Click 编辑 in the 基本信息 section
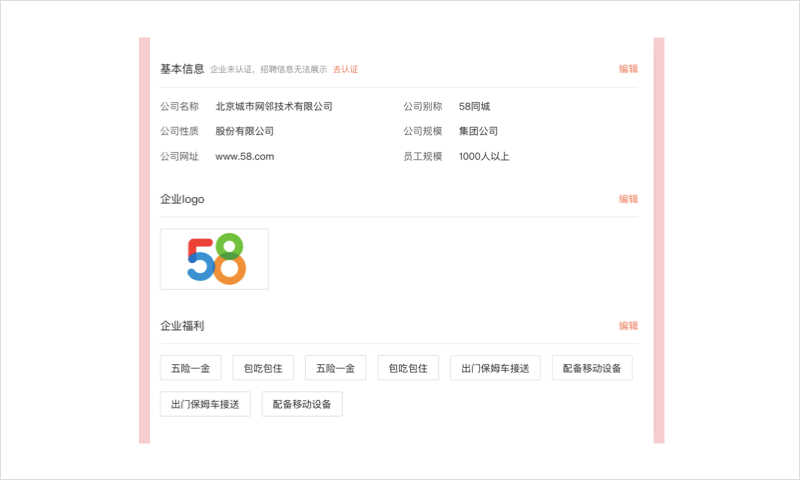Viewport: 800px width, 480px height. coord(628,69)
